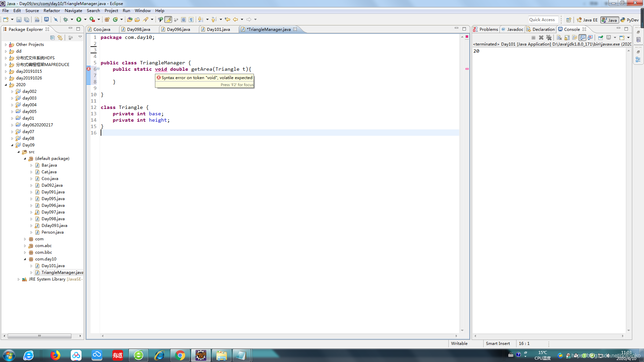The width and height of the screenshot is (644, 362).
Task: Toggle Show Whitespace Characters
Action: click(191, 20)
